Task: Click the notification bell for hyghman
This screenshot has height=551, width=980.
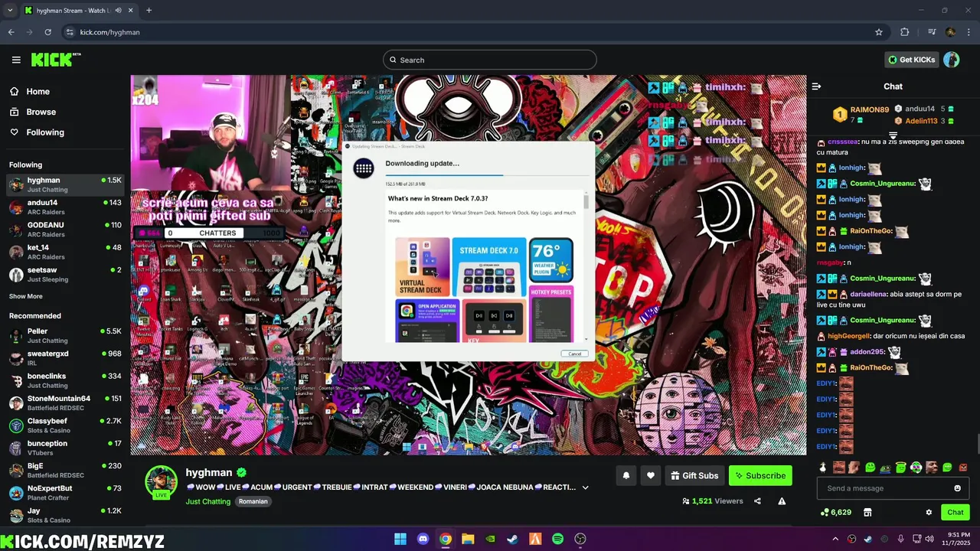Action: pos(626,475)
